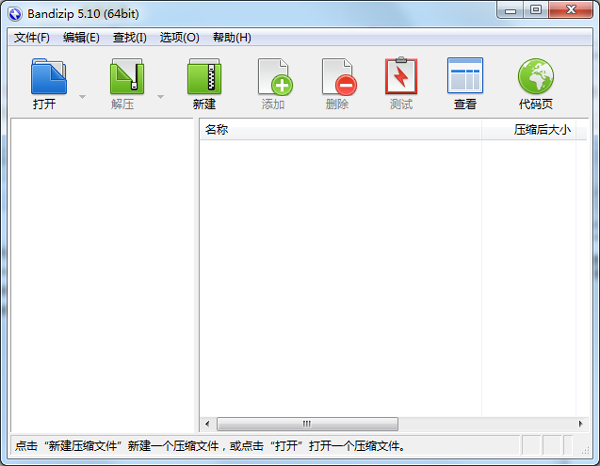Viewport: 600px width, 466px height.
Task: Click the Bandizip title bar app icon
Action: point(15,14)
